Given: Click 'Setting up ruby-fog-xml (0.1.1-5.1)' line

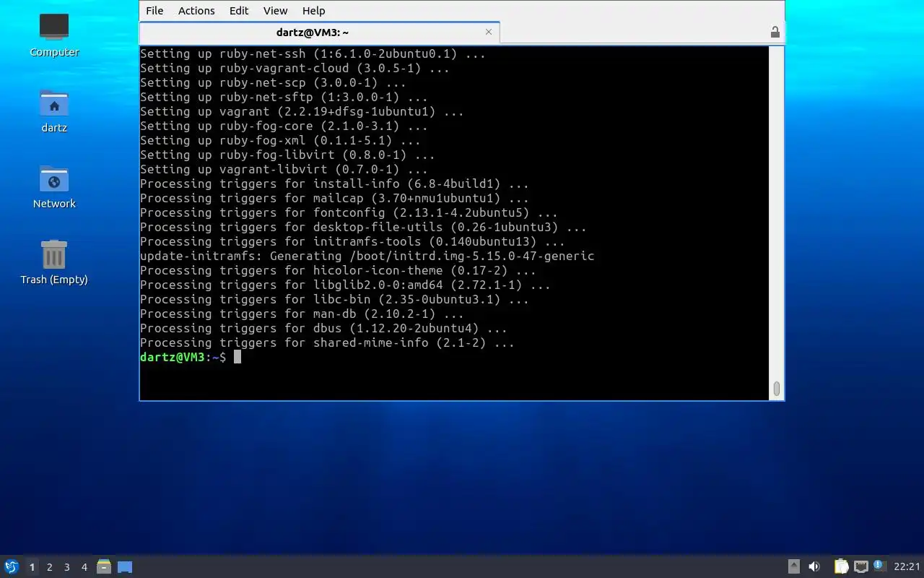Looking at the screenshot, I should [x=280, y=140].
